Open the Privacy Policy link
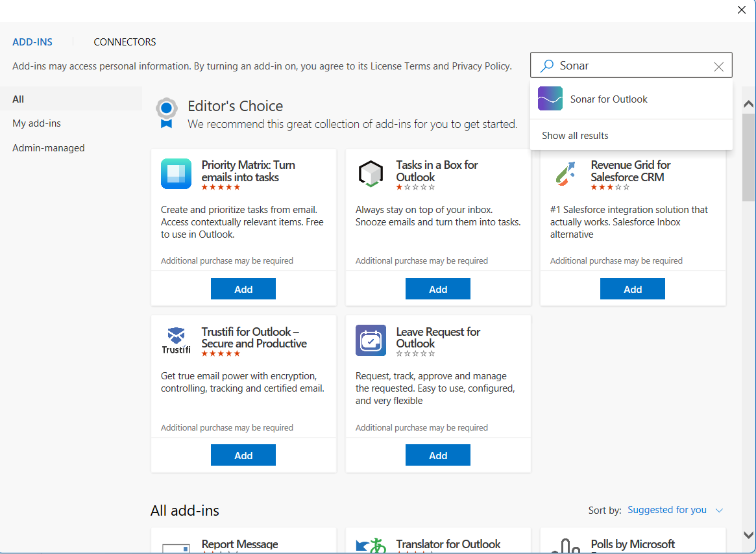 (x=476, y=66)
